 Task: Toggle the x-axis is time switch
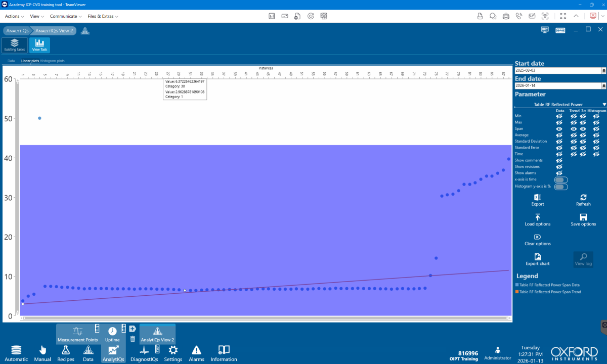560,179
